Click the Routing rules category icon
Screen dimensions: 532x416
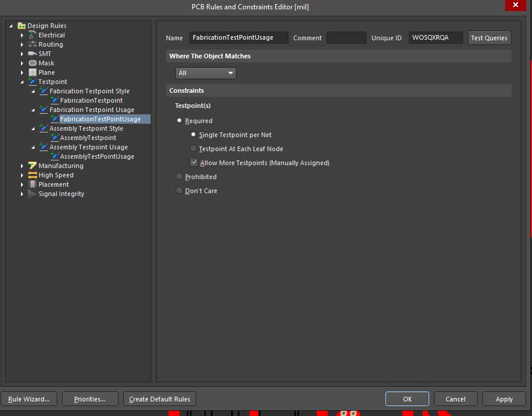[x=33, y=44]
